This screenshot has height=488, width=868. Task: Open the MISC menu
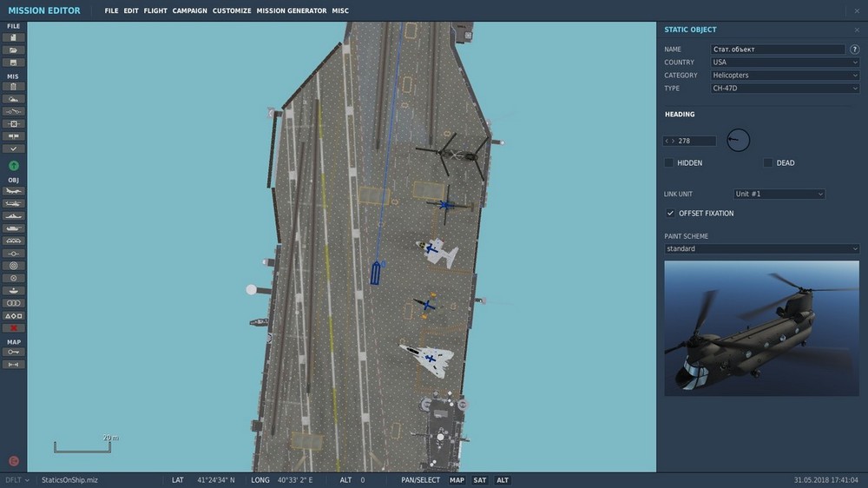tap(340, 10)
